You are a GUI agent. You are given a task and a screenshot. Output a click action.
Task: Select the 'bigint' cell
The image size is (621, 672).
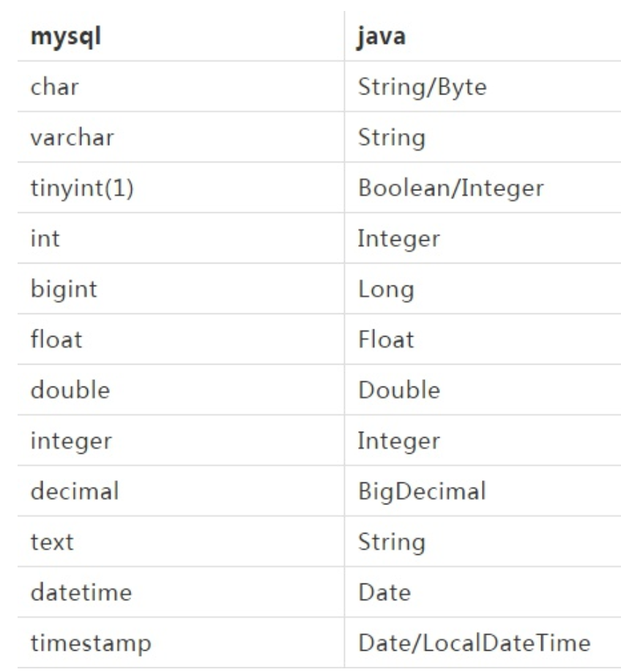(x=63, y=289)
